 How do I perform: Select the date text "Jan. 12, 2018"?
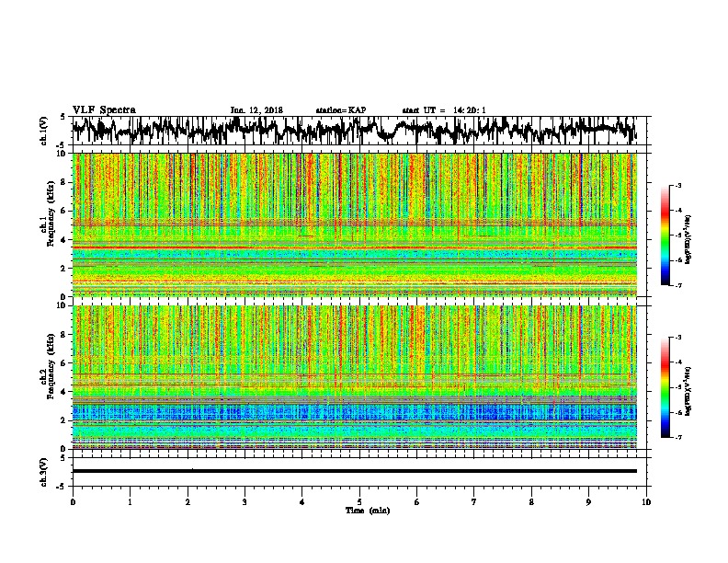pyautogui.click(x=256, y=110)
